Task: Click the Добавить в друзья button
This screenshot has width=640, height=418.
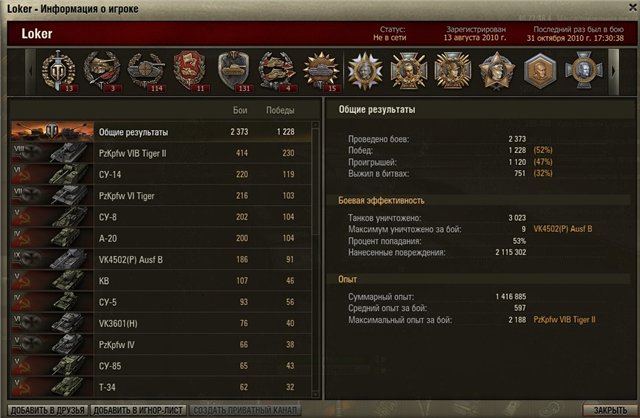Action: [x=48, y=410]
